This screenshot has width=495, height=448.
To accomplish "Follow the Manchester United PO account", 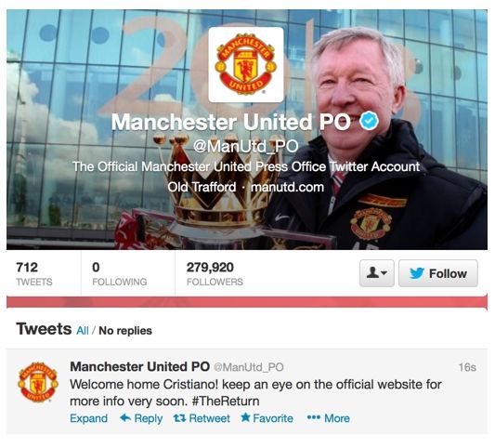I will point(438,273).
